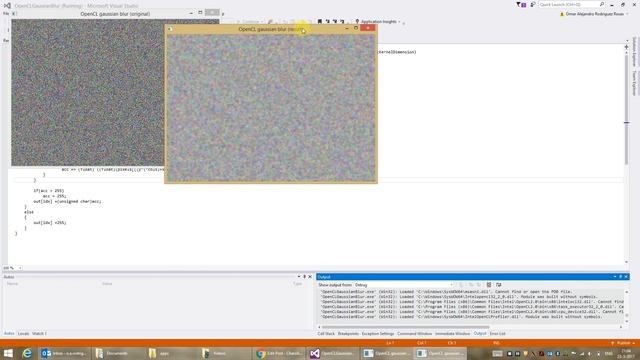Open the Solution Explorer side tab
Screen dimensions: 640x360
(634, 52)
